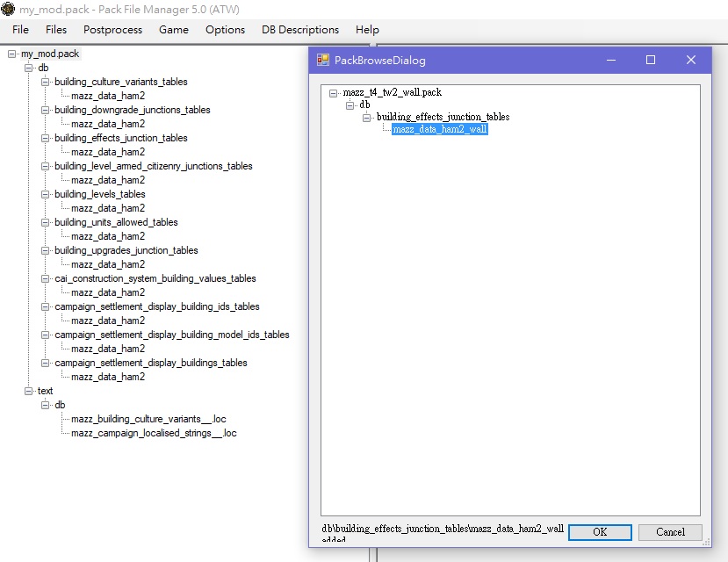Click the Pack File Manager gear icon in title bar
Screen dimensions: 728x562
[9, 9]
